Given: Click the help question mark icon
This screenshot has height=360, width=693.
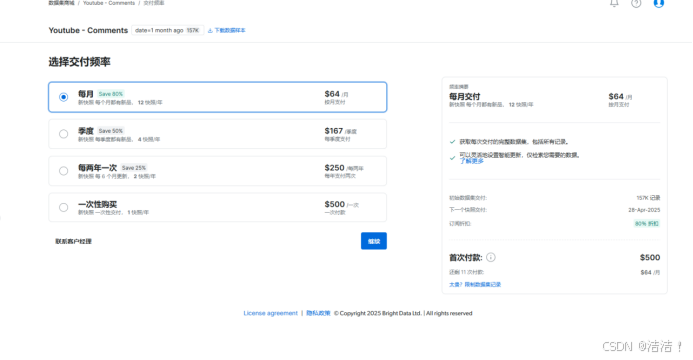Looking at the screenshot, I should (x=636, y=3).
